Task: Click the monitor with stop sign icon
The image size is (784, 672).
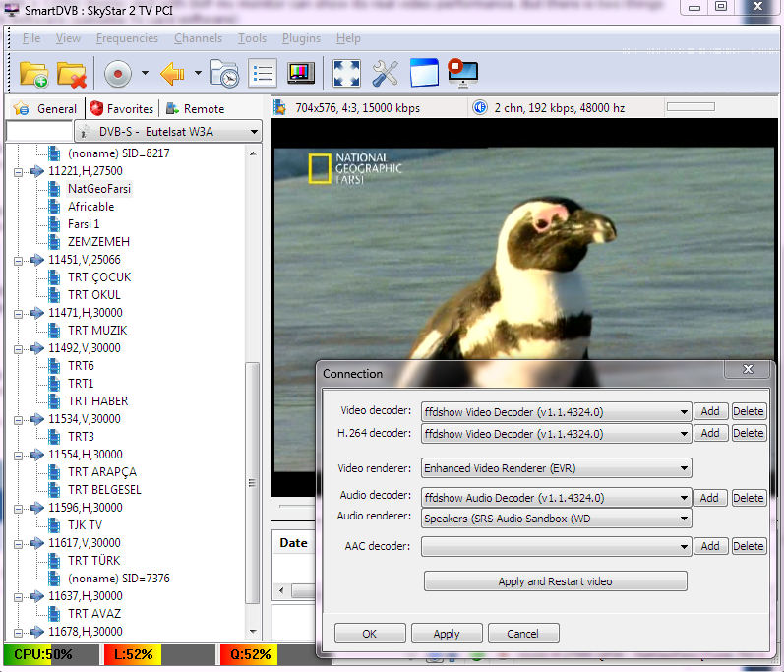Action: coord(461,73)
